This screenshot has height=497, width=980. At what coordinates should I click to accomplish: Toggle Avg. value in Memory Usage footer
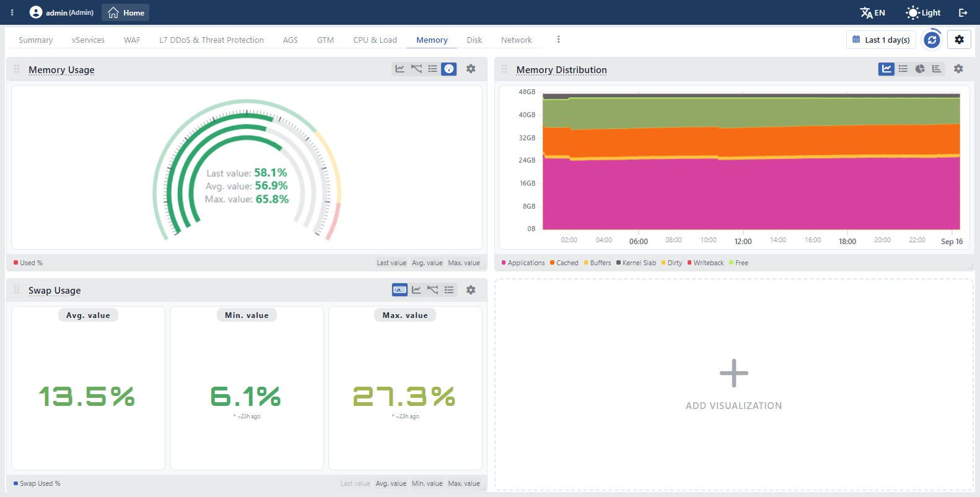(427, 263)
